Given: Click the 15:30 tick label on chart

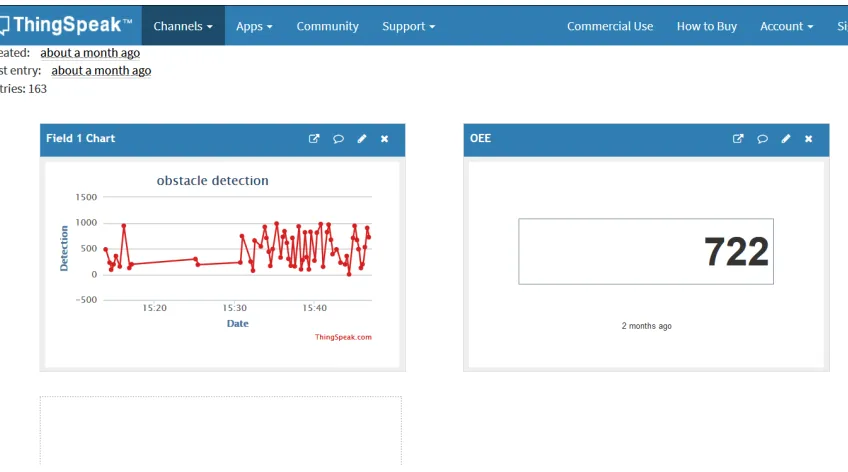Looking at the screenshot, I should 235,308.
